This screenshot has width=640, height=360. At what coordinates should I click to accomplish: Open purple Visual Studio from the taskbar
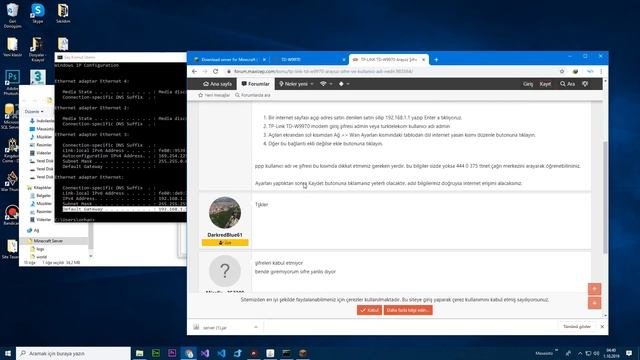click(205, 353)
